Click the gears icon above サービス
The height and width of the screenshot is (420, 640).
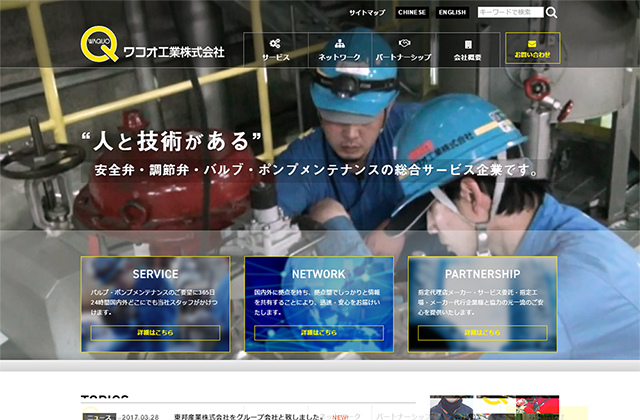click(275, 43)
